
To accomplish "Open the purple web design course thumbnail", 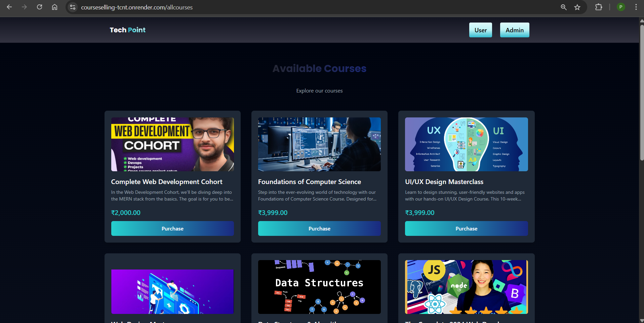I will pyautogui.click(x=172, y=291).
